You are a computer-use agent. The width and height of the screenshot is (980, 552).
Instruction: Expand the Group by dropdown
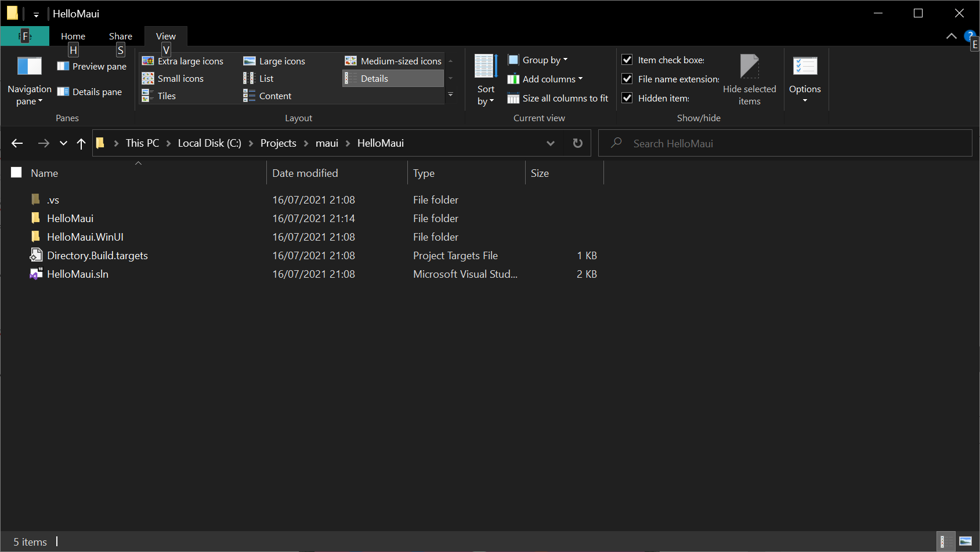click(x=538, y=59)
